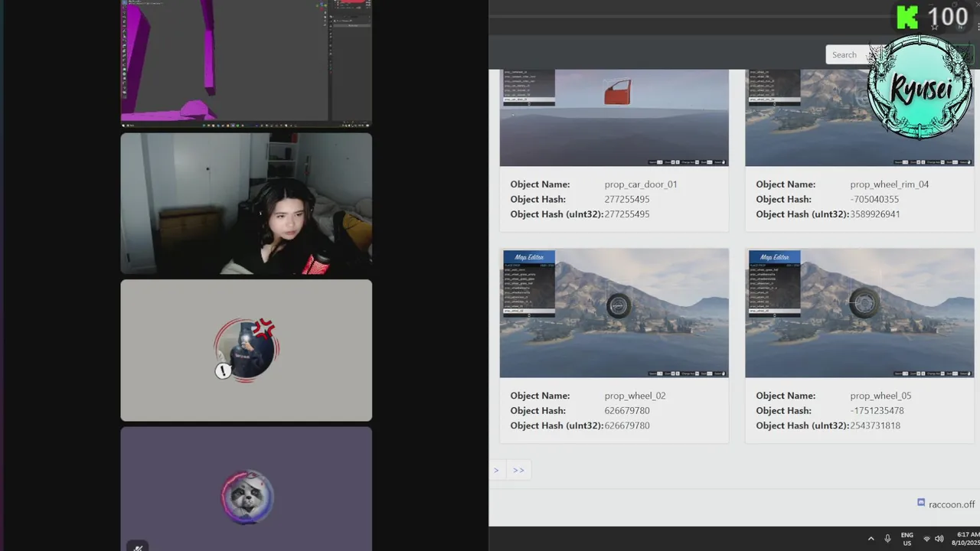Open the prop_wheel_rim_04 preview image
980x551 pixels.
[x=860, y=117]
